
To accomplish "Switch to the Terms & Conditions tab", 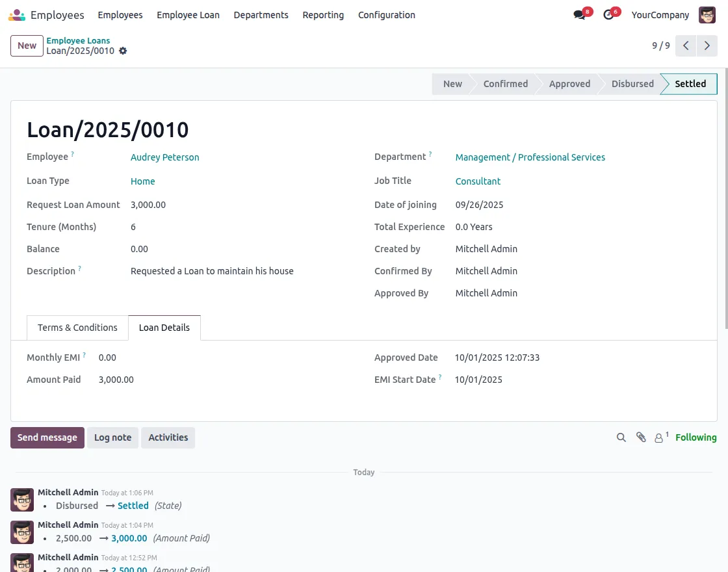I will (x=77, y=328).
